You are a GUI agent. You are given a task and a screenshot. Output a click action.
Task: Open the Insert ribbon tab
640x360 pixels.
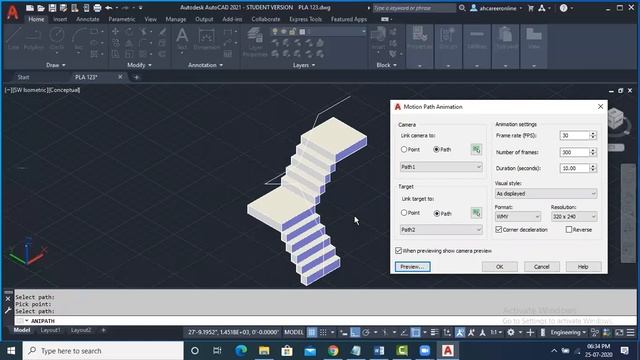[x=60, y=19]
